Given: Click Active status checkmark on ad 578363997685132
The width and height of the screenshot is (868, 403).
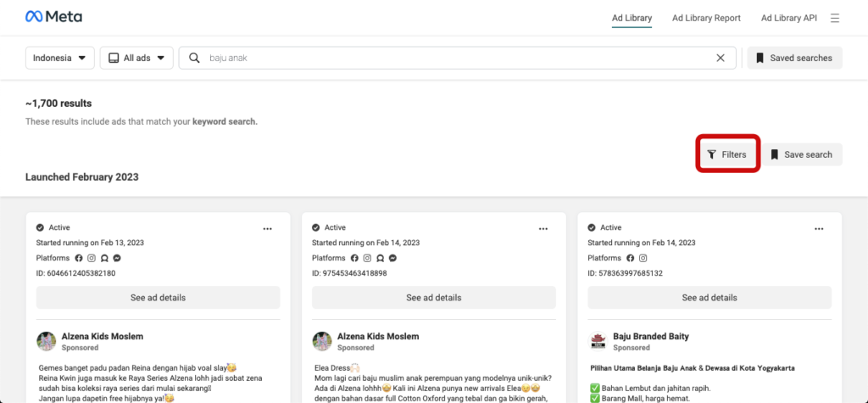Looking at the screenshot, I should [x=591, y=227].
